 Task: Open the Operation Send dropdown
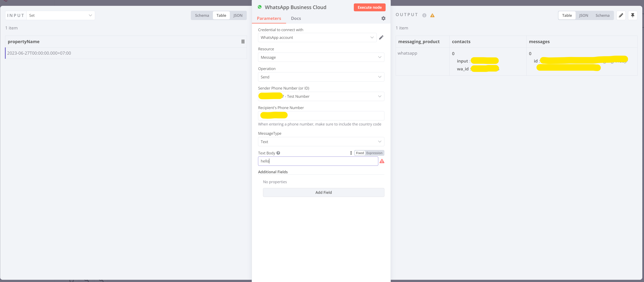[321, 77]
